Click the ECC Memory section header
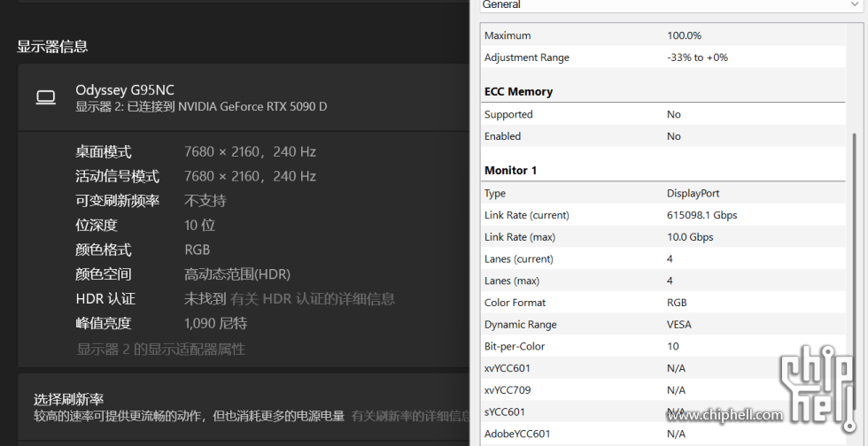868x446 pixels. click(x=518, y=92)
